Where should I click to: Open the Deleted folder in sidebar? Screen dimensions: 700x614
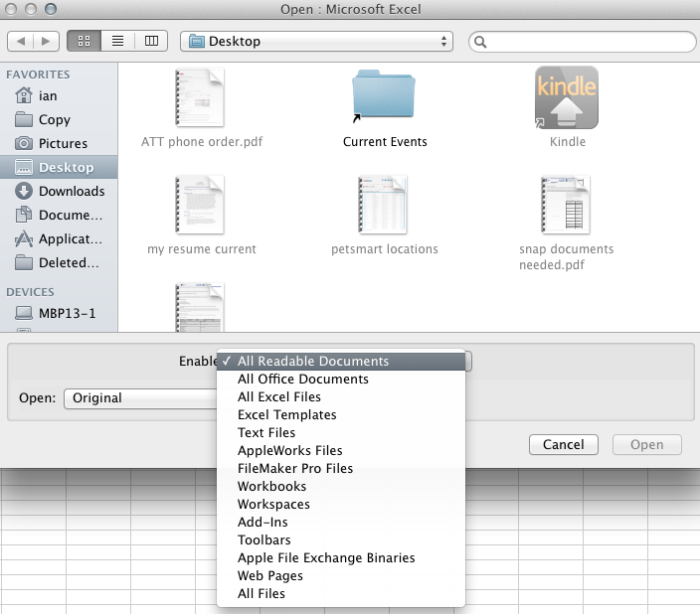(x=59, y=263)
